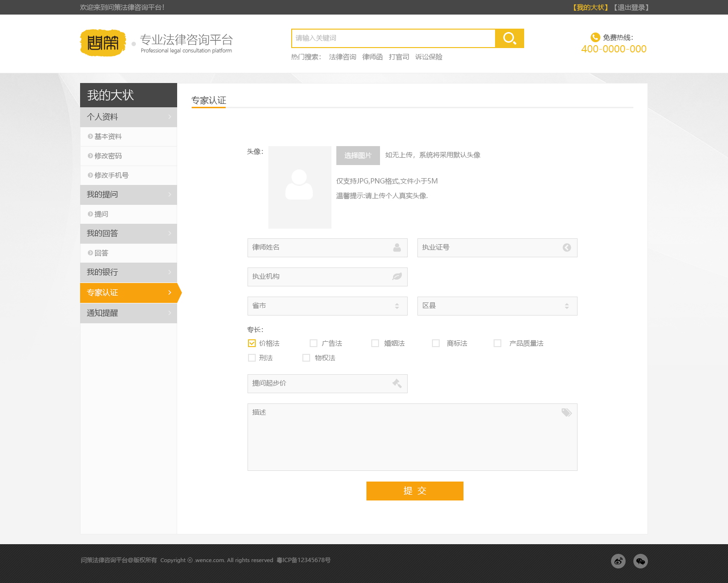Click hot search link 诉讼保险

tap(429, 57)
